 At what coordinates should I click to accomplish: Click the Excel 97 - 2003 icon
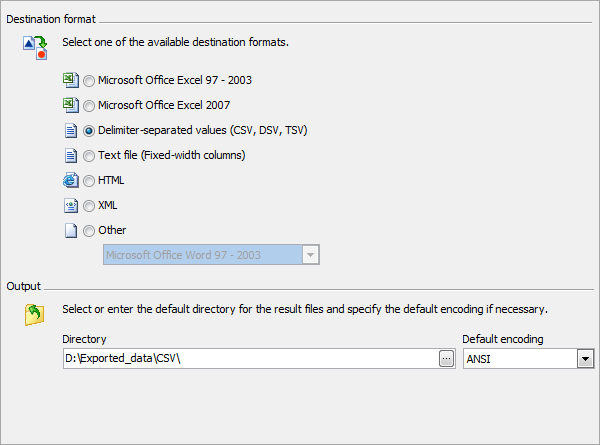coord(70,80)
